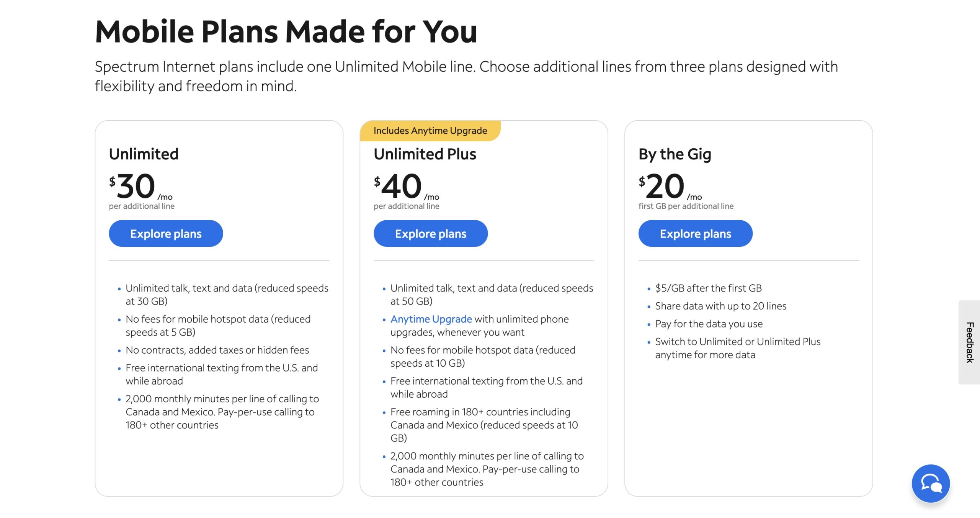Select the Share data with 20 lines bullet
Viewport: 980px width, 518px height.
pos(720,306)
